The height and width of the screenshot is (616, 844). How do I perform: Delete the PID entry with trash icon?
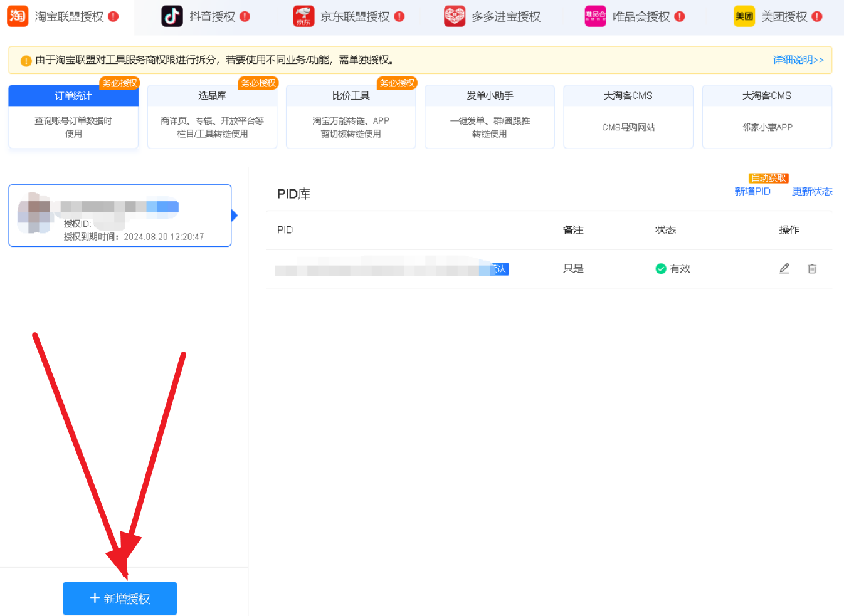(812, 269)
